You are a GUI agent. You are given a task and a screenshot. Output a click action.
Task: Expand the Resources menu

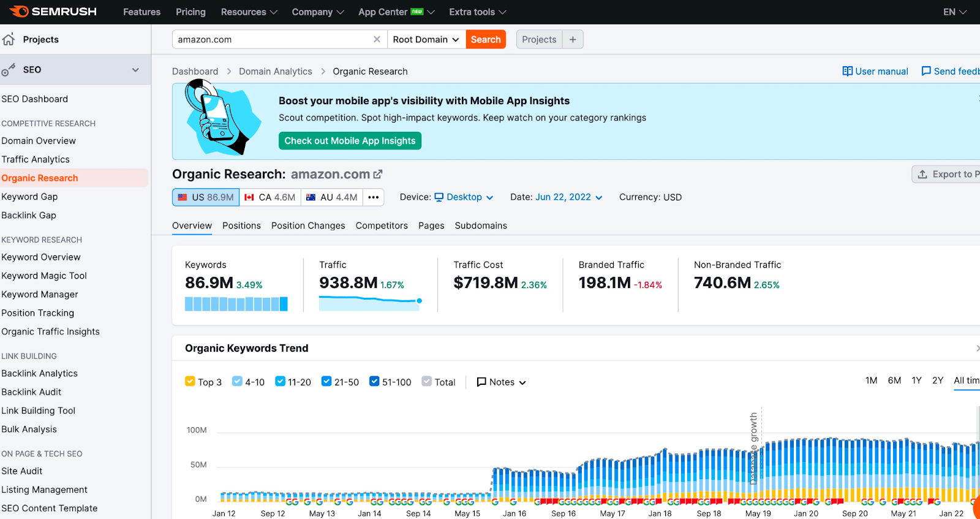pyautogui.click(x=249, y=12)
